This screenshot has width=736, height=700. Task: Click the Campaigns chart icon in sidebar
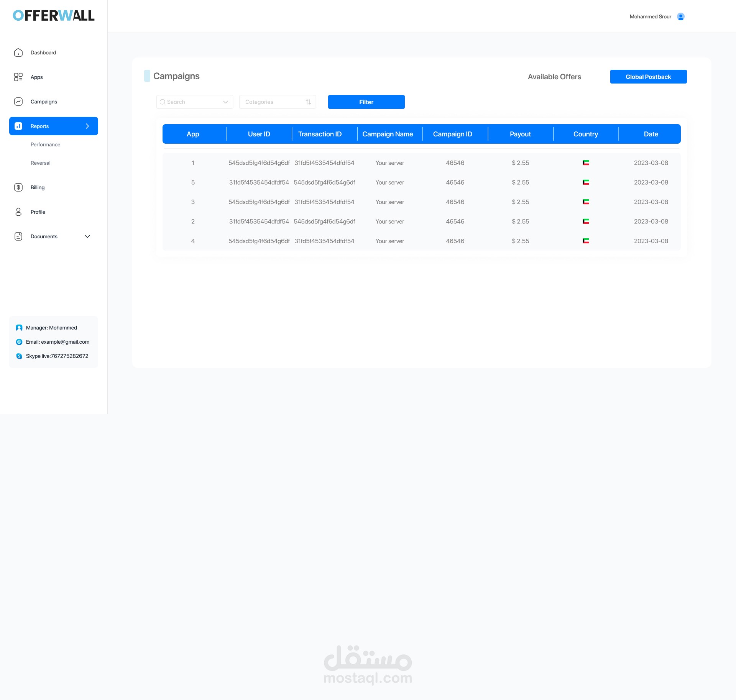tap(18, 102)
